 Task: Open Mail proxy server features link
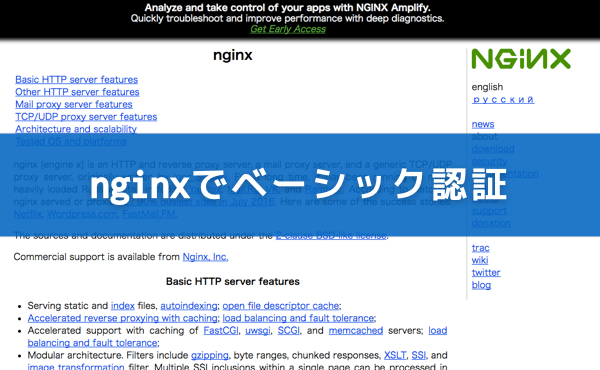[74, 104]
